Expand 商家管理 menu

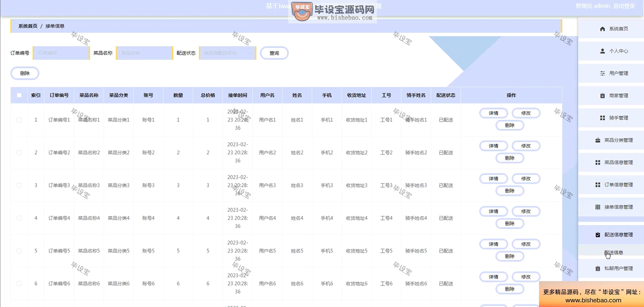[x=611, y=95]
